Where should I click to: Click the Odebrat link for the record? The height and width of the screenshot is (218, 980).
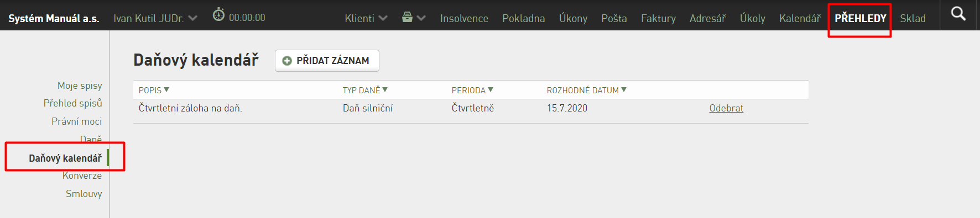coord(726,108)
